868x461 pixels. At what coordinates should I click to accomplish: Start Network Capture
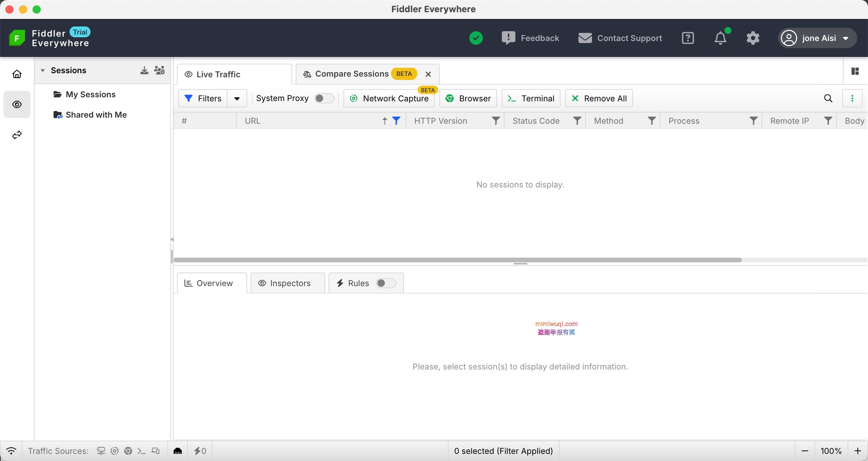pos(389,98)
